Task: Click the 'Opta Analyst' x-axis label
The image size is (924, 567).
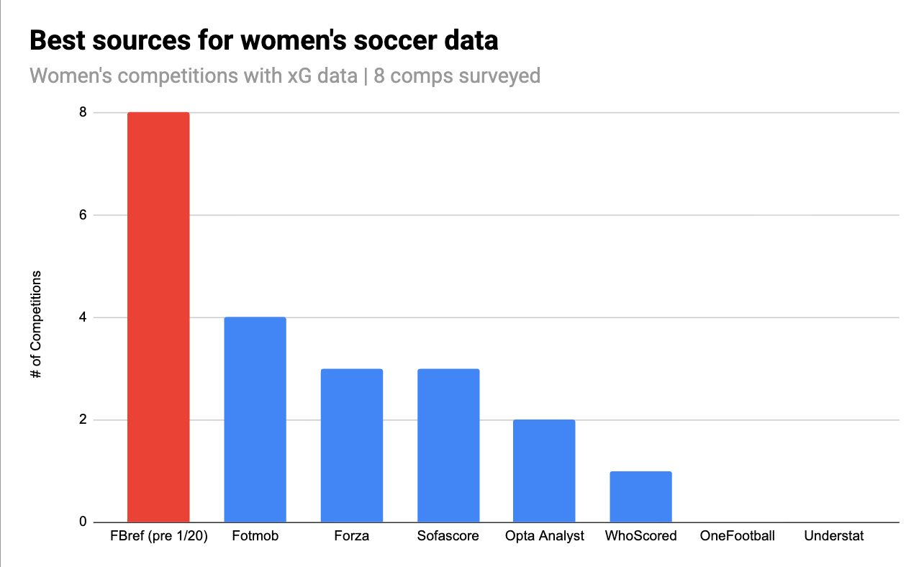Action: [x=544, y=536]
